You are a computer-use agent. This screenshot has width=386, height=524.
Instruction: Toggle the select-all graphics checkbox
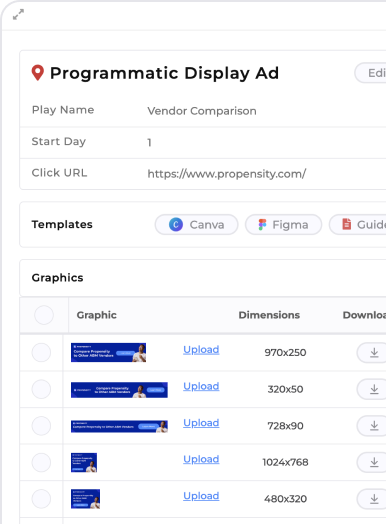[x=44, y=315]
